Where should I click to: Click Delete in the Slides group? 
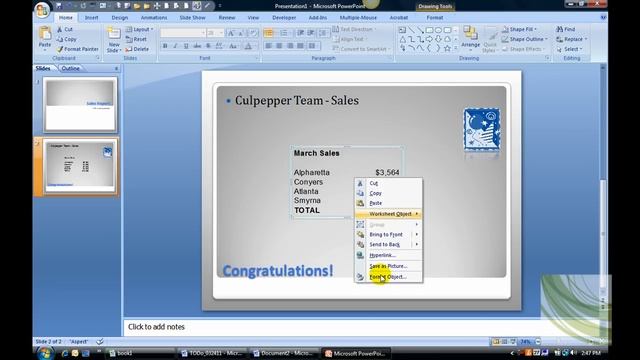tap(137, 49)
